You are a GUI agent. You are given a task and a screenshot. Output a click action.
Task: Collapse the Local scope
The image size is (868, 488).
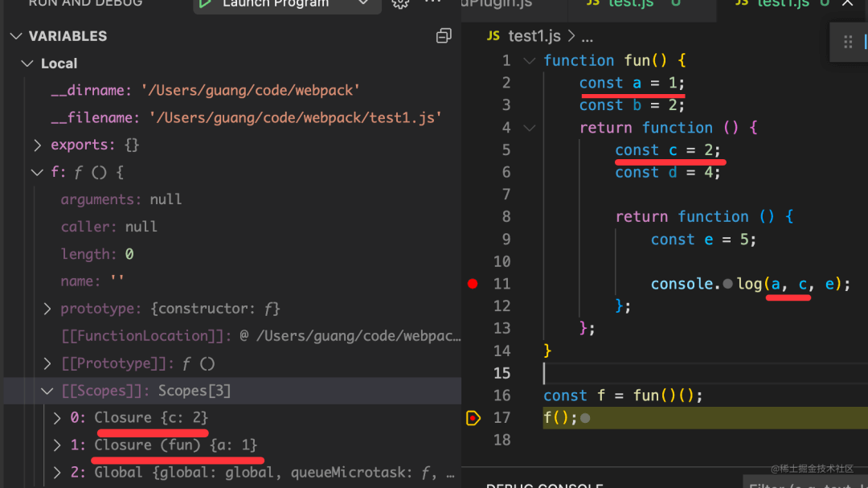27,64
